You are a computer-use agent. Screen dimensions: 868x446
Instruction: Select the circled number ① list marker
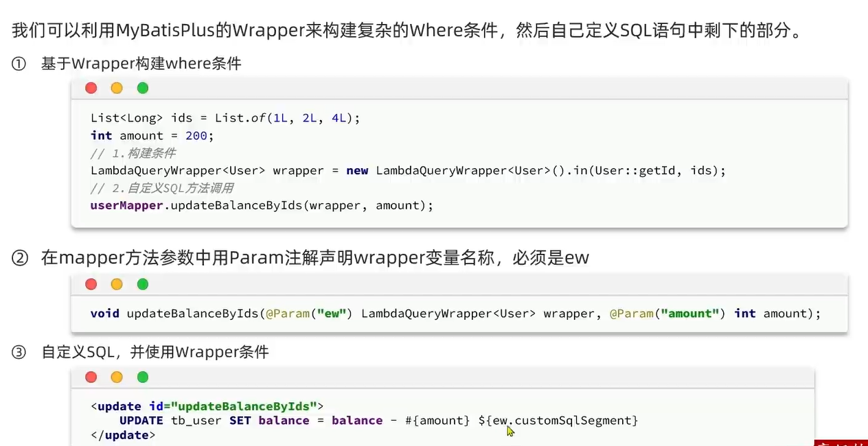[19, 63]
